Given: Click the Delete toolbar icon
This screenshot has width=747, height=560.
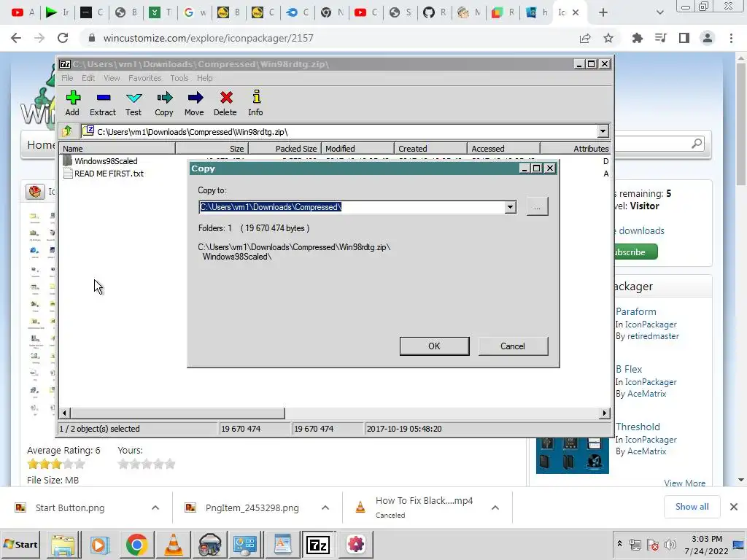Looking at the screenshot, I should point(225,103).
